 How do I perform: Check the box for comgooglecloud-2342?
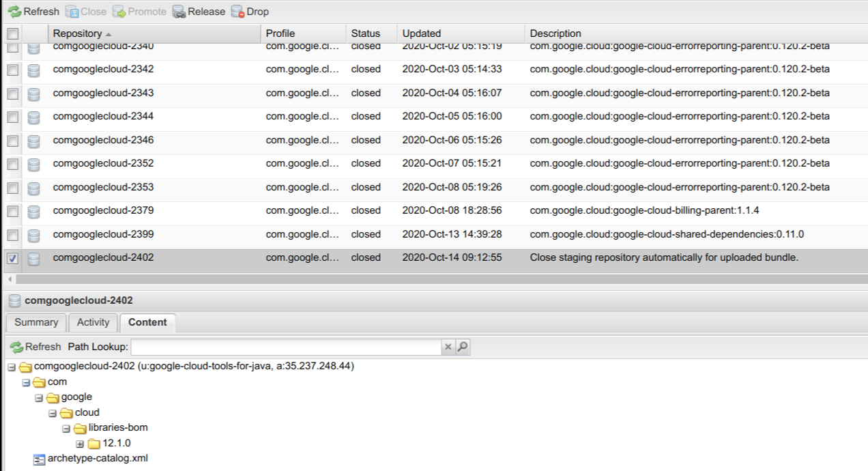(12, 70)
